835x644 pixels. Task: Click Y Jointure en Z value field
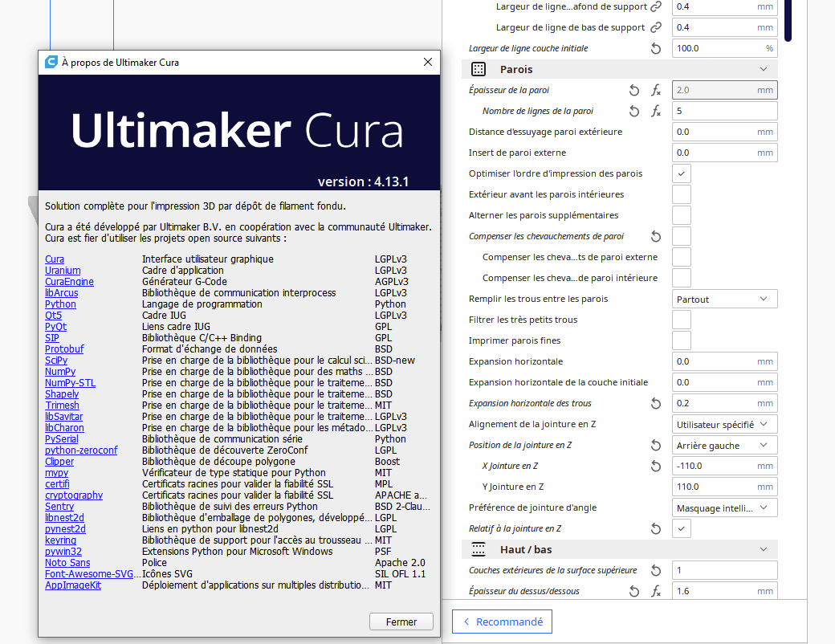pos(724,487)
